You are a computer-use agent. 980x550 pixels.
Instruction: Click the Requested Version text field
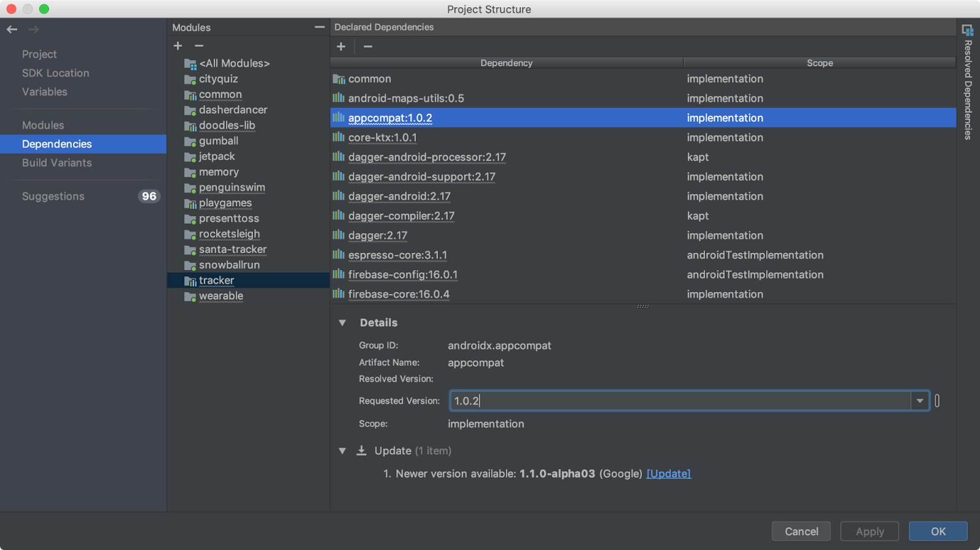tap(680, 401)
